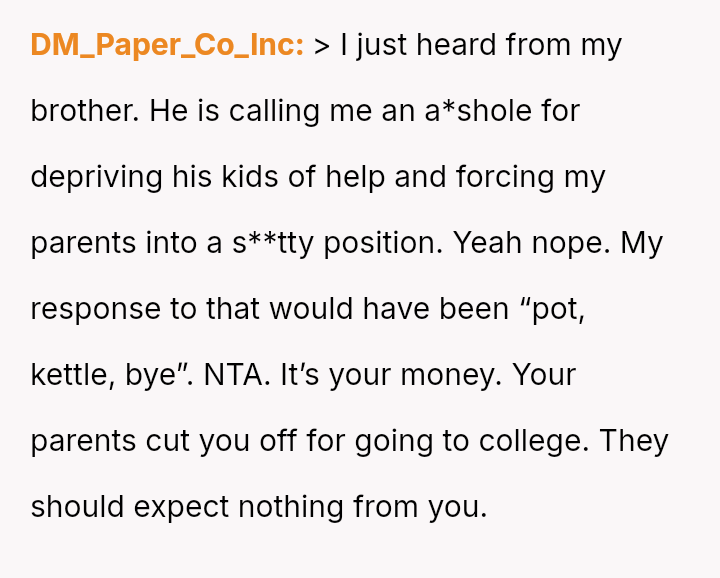The height and width of the screenshot is (578, 720).
Task: Click the word 'brother' in the comment
Action: (x=84, y=111)
